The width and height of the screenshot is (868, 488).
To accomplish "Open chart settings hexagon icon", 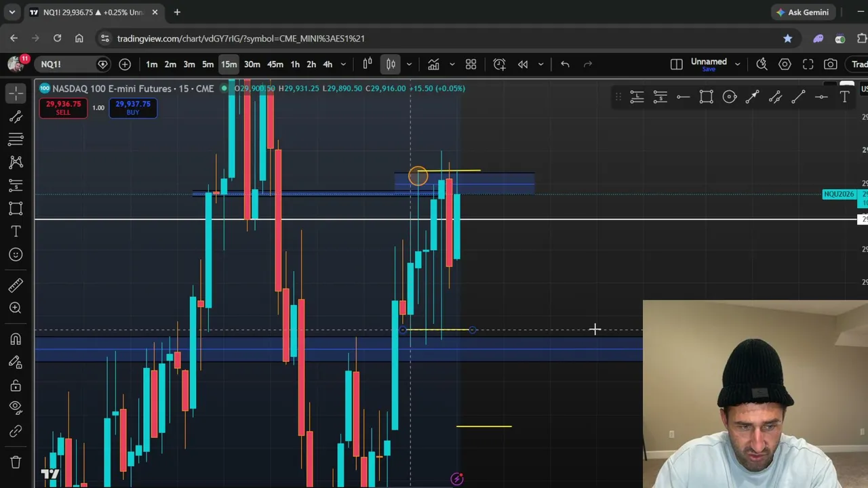I will [785, 64].
